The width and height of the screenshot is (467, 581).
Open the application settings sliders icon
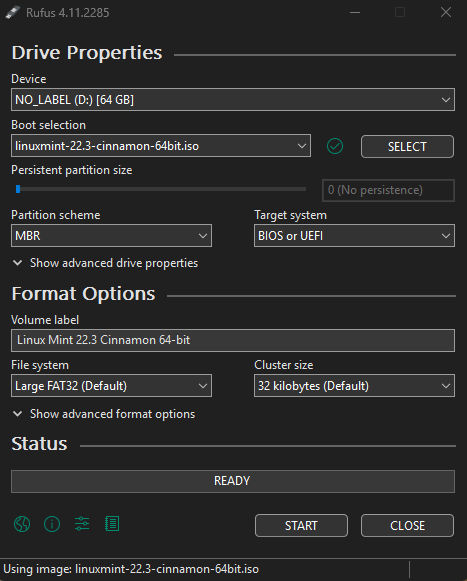point(82,524)
